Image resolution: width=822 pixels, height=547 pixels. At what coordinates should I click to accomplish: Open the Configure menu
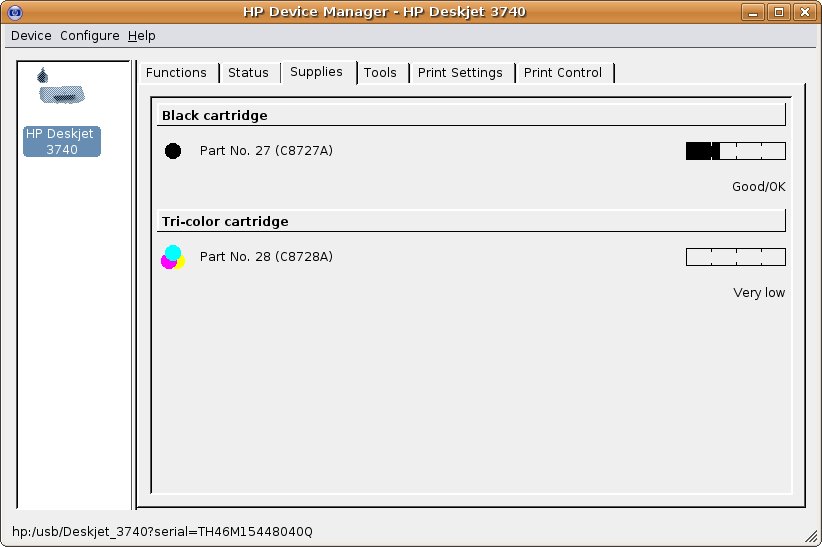89,35
